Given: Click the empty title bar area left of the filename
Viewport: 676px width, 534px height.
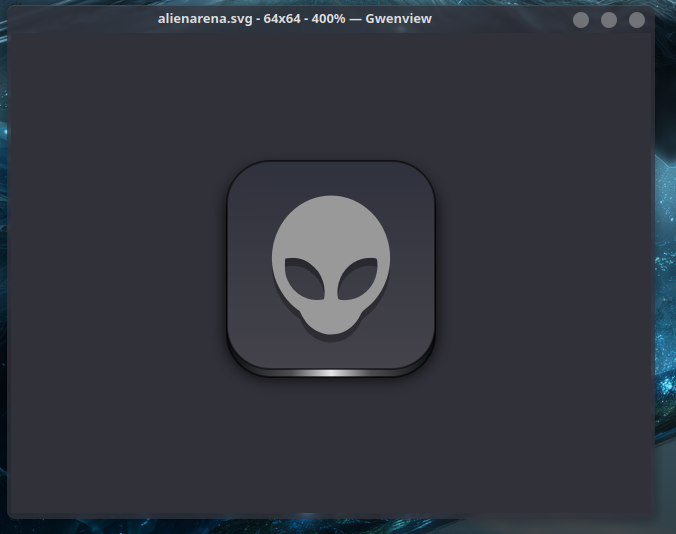Looking at the screenshot, I should [80, 19].
